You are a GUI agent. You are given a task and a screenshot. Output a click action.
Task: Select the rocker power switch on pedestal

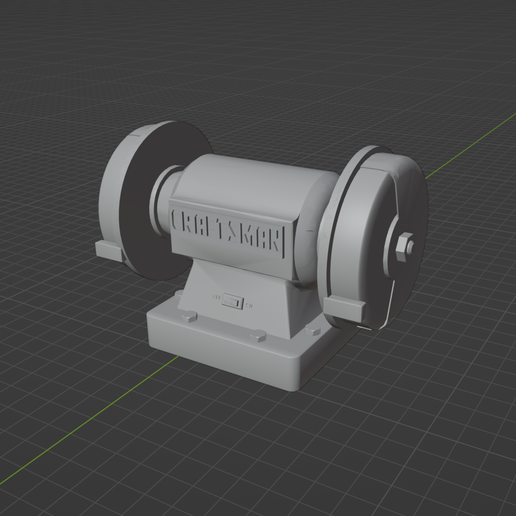tap(232, 302)
